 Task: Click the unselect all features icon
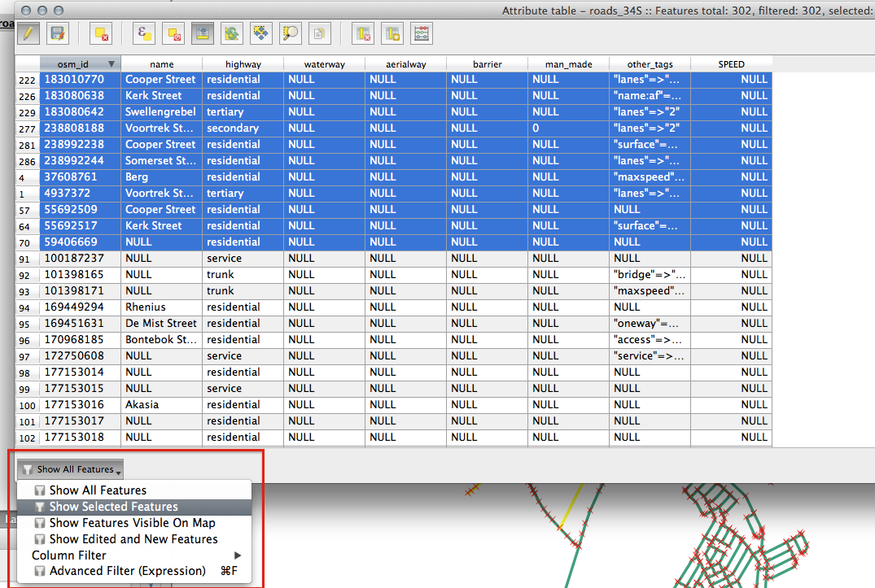point(174,33)
